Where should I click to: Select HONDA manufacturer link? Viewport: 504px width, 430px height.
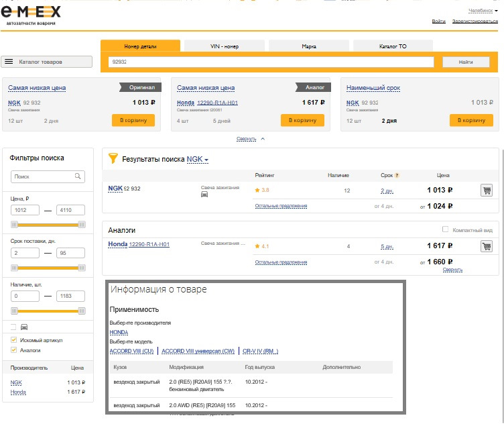119,332
